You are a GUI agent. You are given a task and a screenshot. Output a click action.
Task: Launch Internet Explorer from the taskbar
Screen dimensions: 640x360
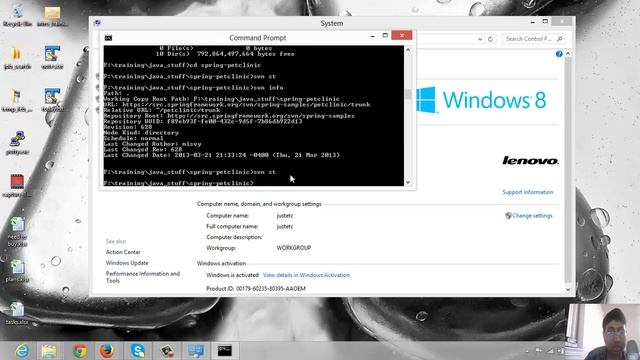click(x=22, y=351)
